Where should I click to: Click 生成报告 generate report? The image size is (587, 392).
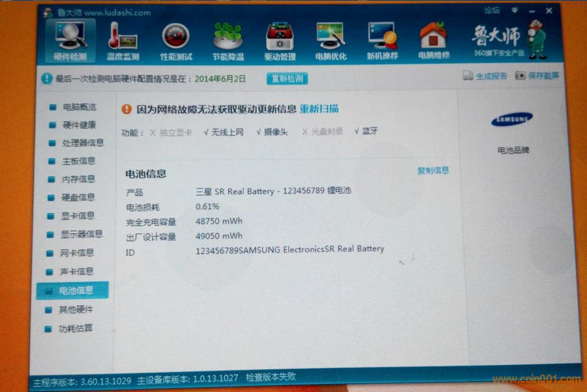[x=486, y=76]
